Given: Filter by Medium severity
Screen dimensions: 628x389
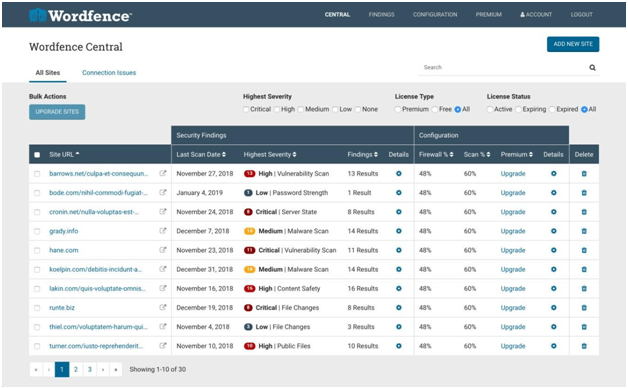Looking at the screenshot, I should (301, 109).
